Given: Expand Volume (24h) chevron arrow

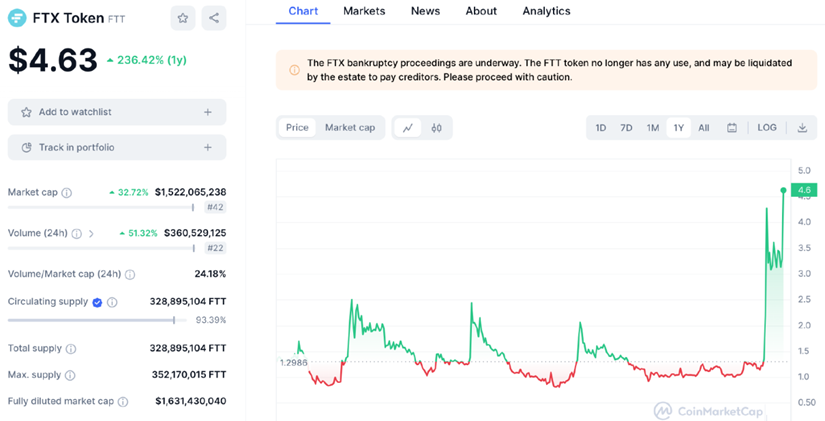Looking at the screenshot, I should click(x=91, y=234).
